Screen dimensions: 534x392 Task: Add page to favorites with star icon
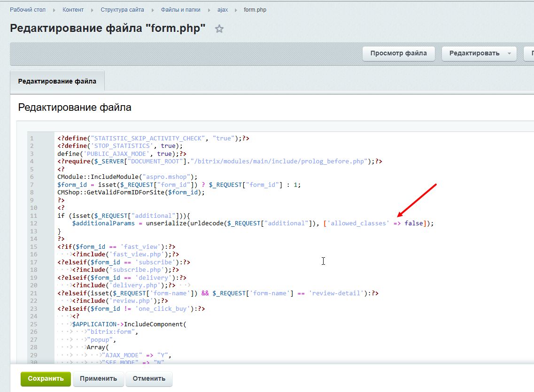click(219, 29)
